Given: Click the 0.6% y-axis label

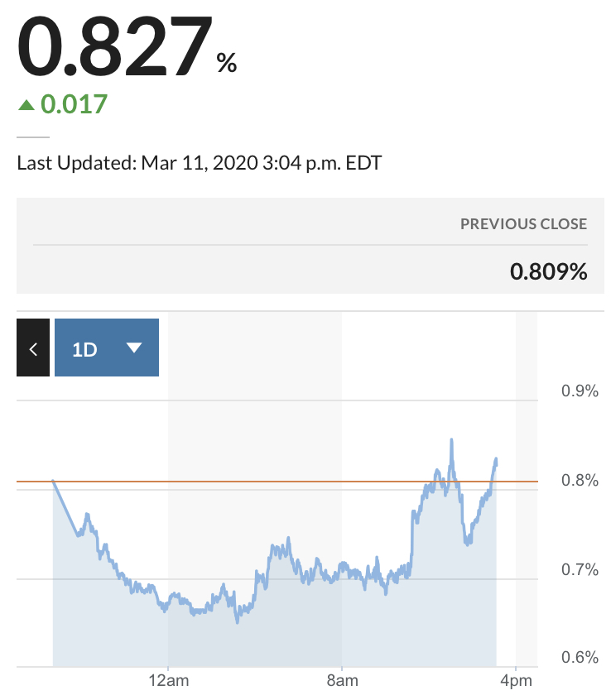Looking at the screenshot, I should click(580, 658).
